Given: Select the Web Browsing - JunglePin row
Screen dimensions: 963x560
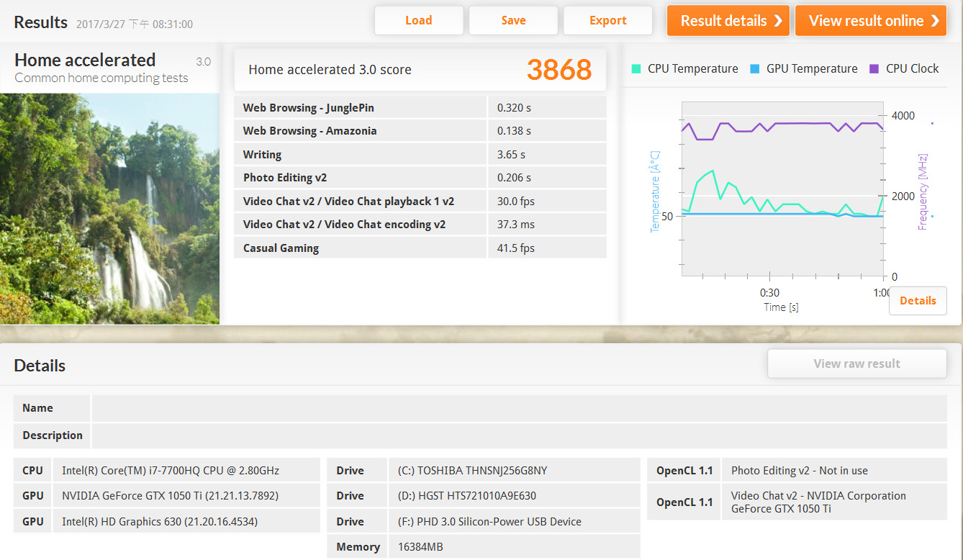Looking at the screenshot, I should pyautogui.click(x=420, y=108).
